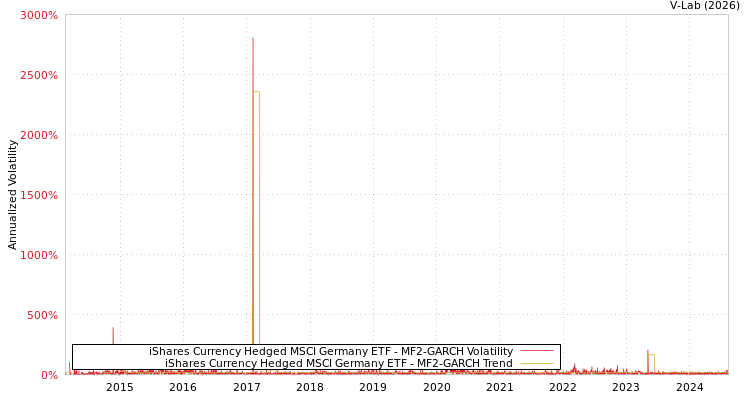Click the 2000% y-axis label
The image size is (750, 400).
[39, 135]
